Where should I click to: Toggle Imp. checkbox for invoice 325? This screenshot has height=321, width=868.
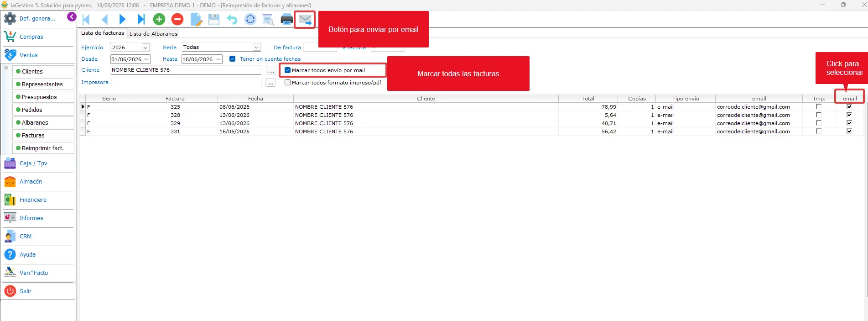click(x=819, y=106)
